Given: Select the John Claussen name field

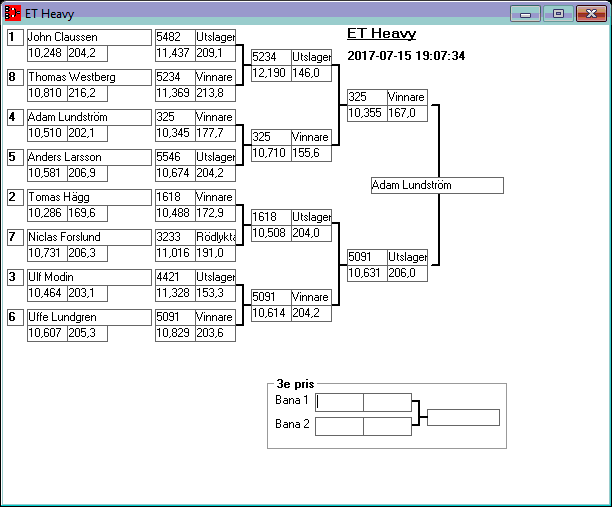Looking at the screenshot, I should pos(87,37).
